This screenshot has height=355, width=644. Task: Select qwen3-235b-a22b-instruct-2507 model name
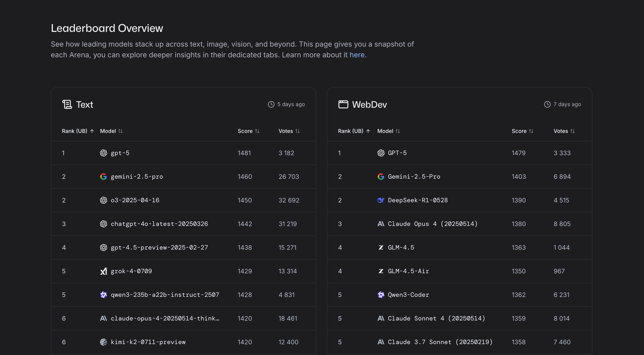click(x=165, y=295)
